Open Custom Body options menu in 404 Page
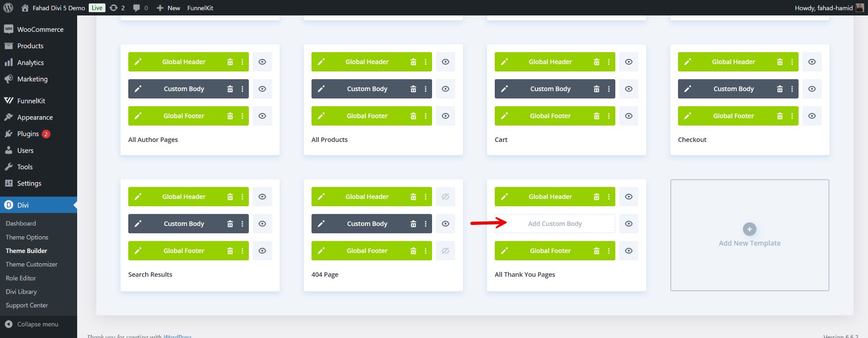 coord(425,224)
